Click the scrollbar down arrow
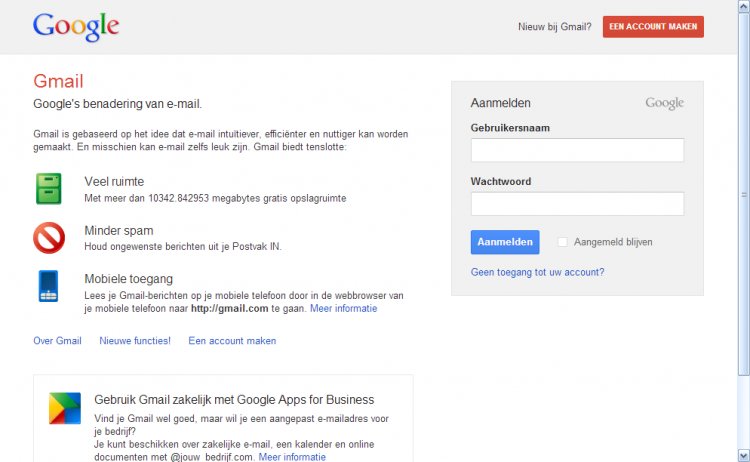Viewport: 750px width, 462px height. tap(743, 456)
